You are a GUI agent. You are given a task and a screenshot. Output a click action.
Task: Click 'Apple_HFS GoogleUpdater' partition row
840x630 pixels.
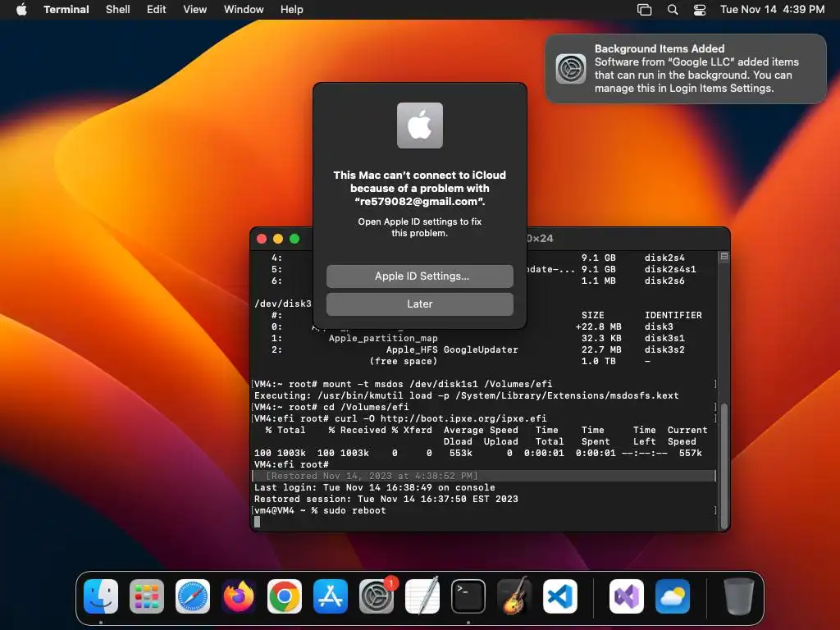coord(452,349)
